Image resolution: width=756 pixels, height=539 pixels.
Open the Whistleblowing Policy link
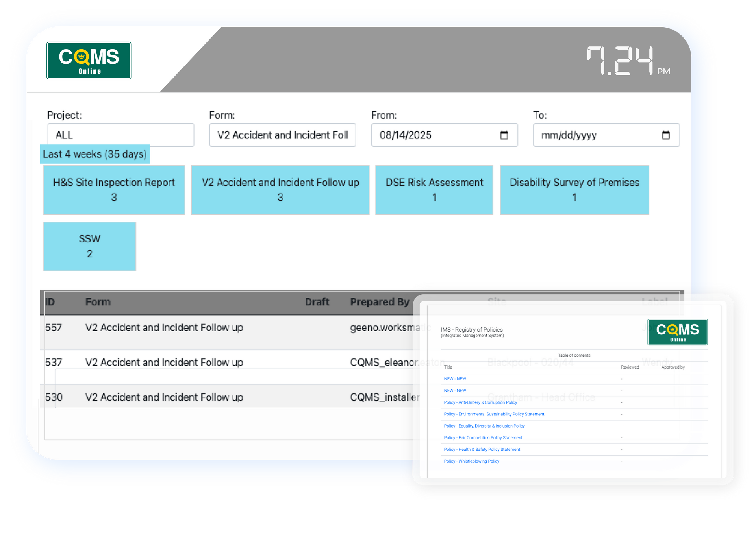pos(471,461)
